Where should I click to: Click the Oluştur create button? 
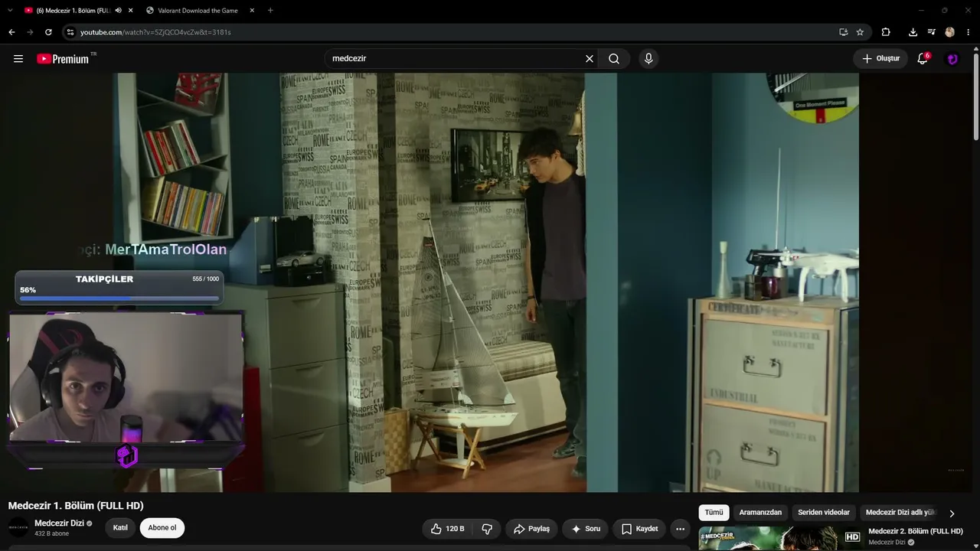click(x=880, y=59)
